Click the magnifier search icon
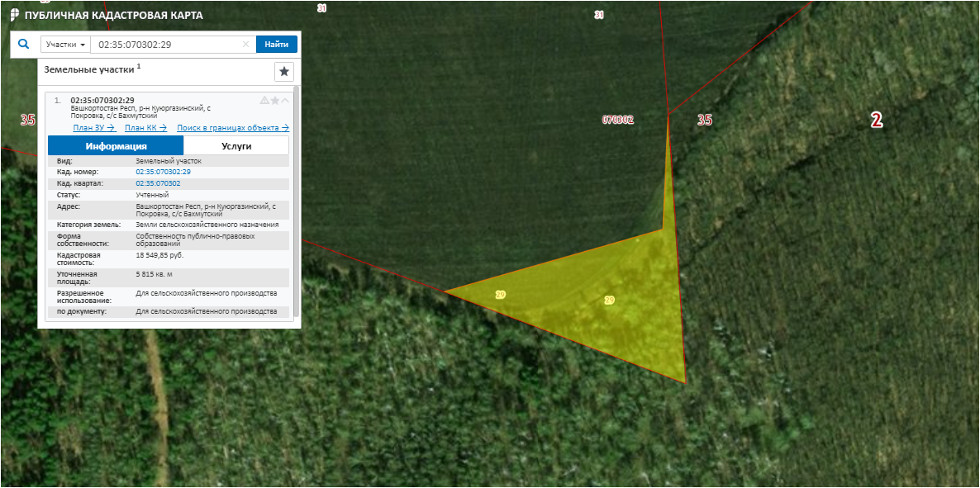 (x=23, y=45)
